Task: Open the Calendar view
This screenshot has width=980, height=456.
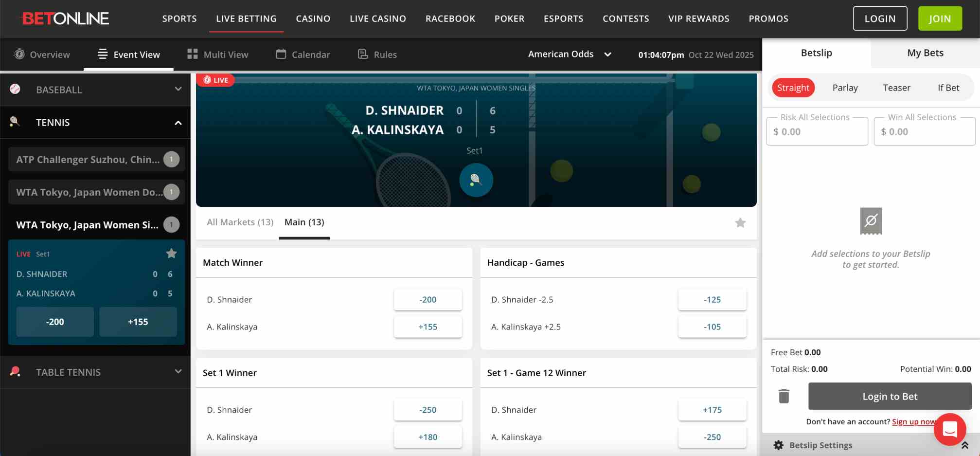Action: point(303,54)
